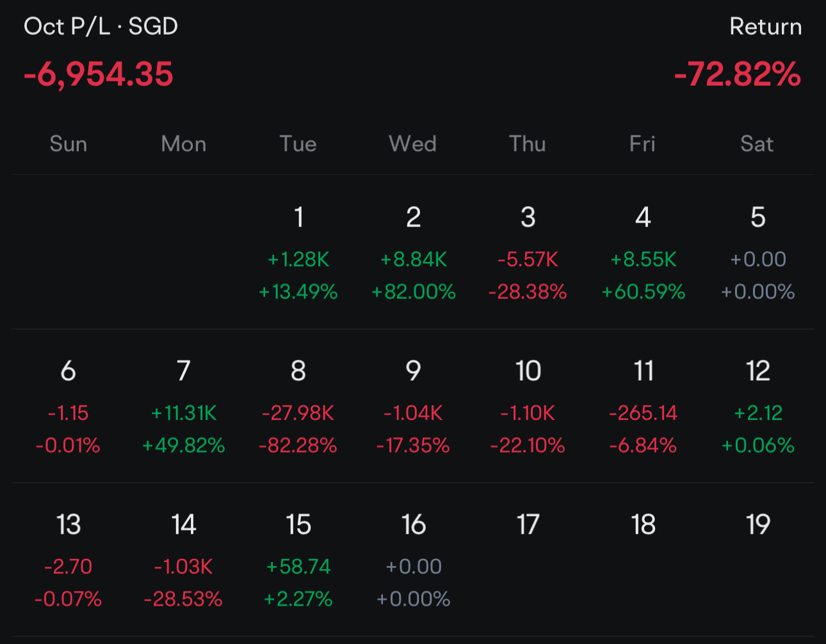Select day 17 date number
The image size is (826, 644).
pyautogui.click(x=528, y=525)
